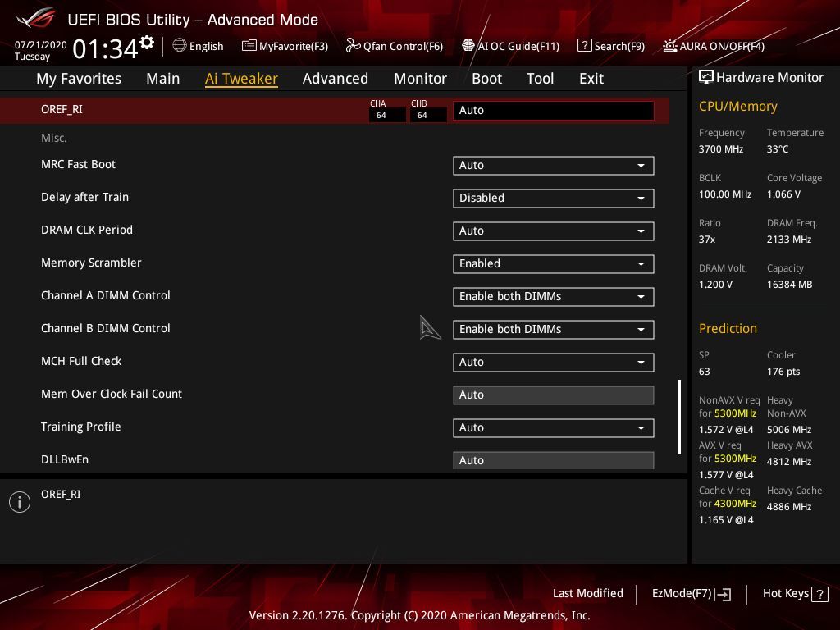Expand Channel A DIMM Control dropdown

point(554,297)
